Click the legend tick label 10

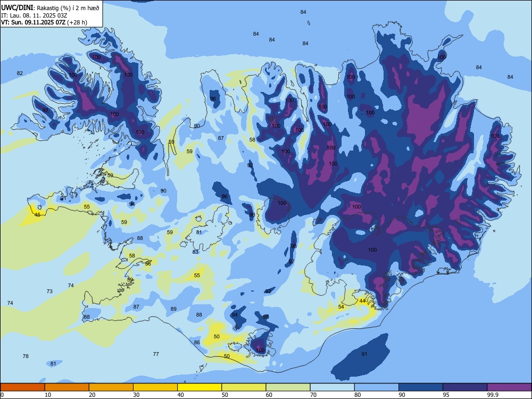point(48,395)
